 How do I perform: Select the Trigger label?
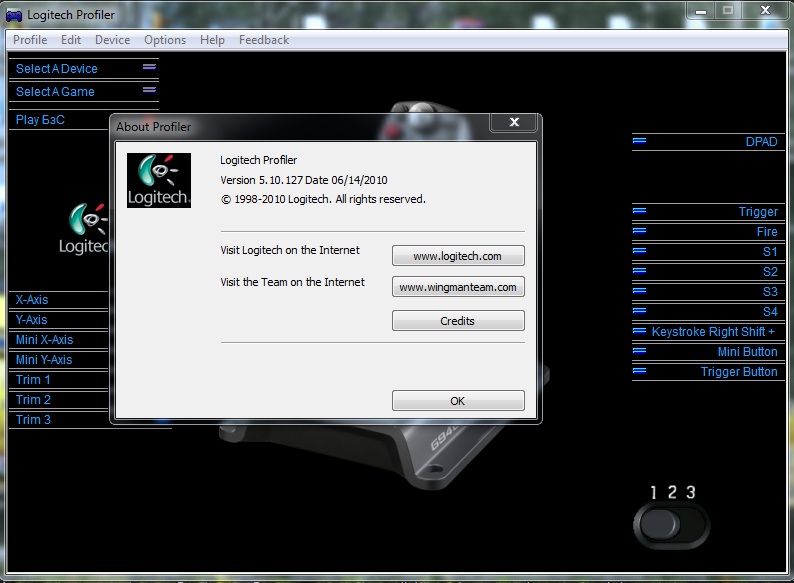[758, 212]
